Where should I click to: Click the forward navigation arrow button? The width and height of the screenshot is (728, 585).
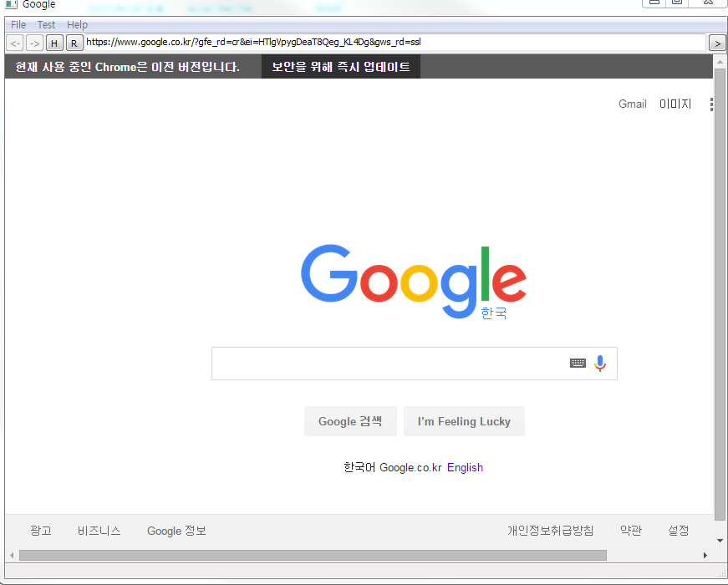[34, 43]
